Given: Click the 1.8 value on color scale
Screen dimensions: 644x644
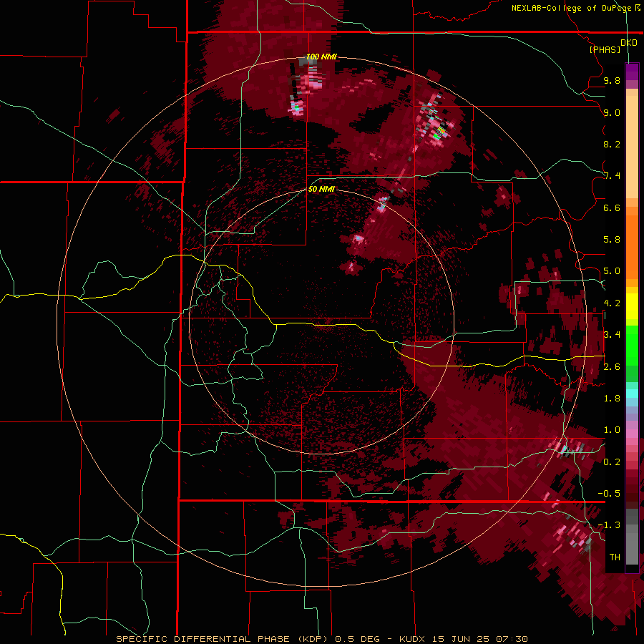Looking at the screenshot, I should (x=612, y=399).
